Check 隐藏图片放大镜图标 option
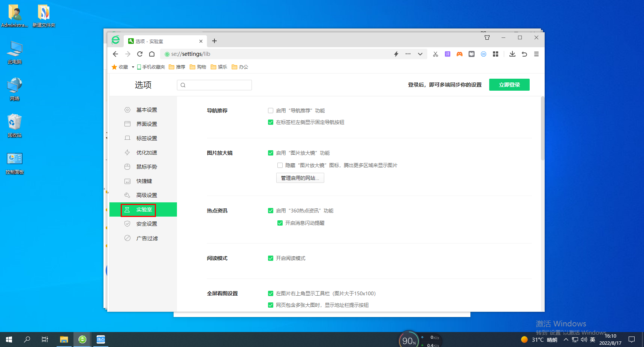Screen dimensions: 644x347 [x=280, y=165]
